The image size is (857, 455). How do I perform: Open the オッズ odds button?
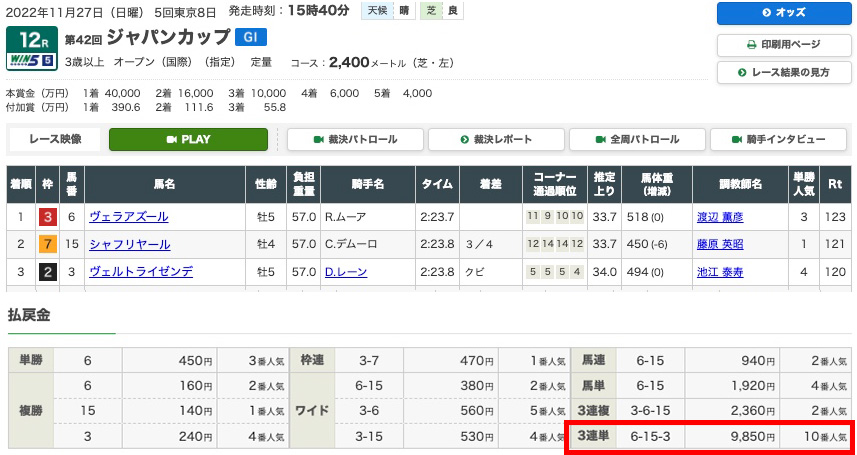(784, 14)
